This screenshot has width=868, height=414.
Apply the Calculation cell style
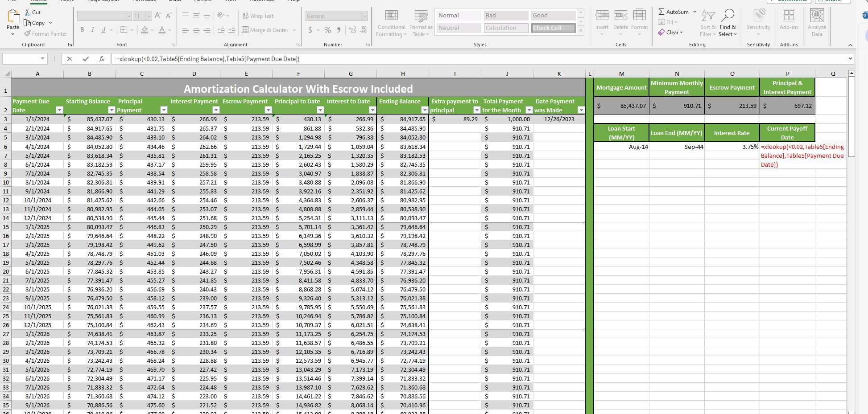point(506,28)
